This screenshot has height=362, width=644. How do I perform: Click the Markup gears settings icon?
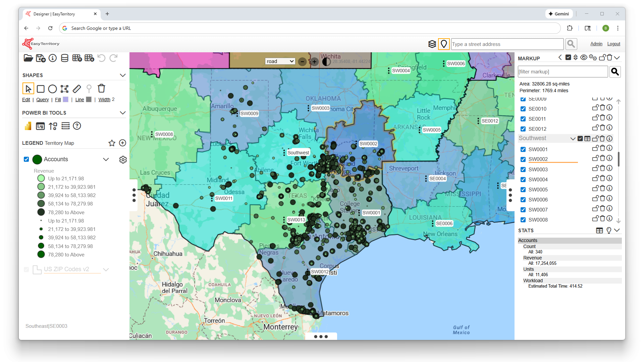593,58
